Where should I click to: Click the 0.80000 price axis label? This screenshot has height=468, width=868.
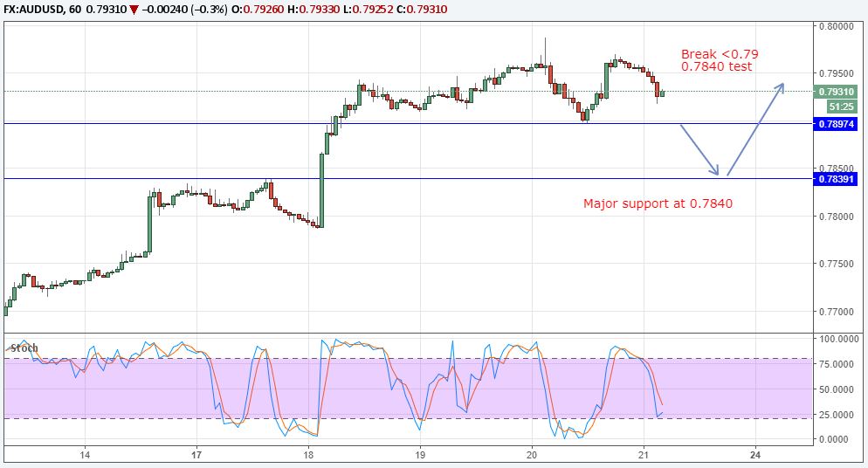click(x=837, y=26)
